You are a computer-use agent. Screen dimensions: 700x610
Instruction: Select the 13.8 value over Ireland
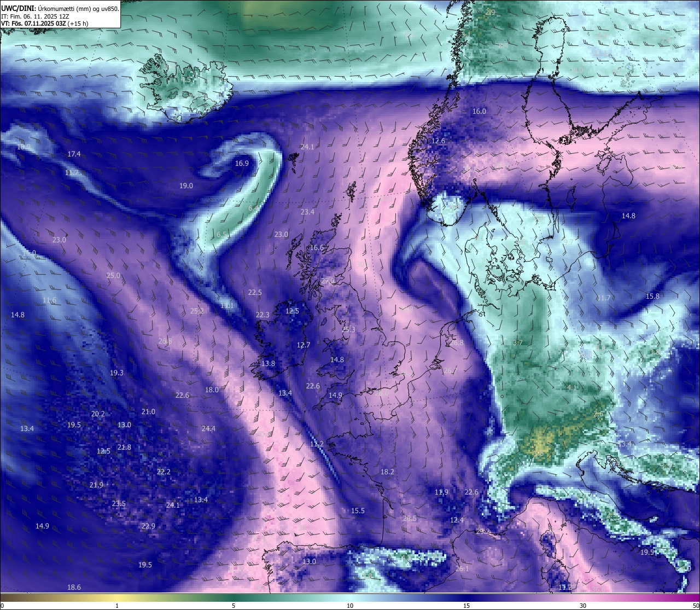[268, 363]
